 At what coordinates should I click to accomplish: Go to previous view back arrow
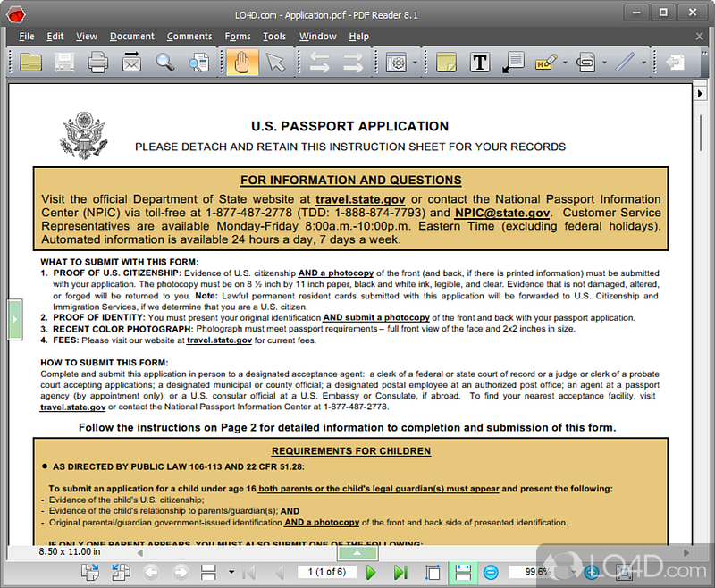click(x=151, y=572)
